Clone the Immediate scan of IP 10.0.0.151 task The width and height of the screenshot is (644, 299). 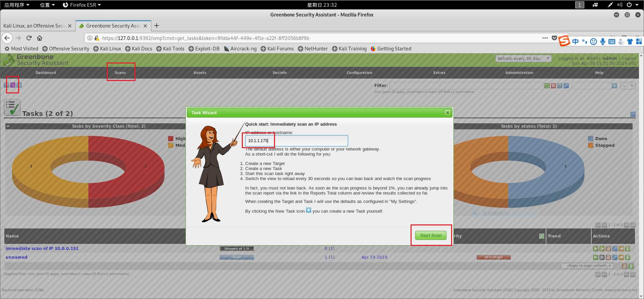pyautogui.click(x=621, y=249)
